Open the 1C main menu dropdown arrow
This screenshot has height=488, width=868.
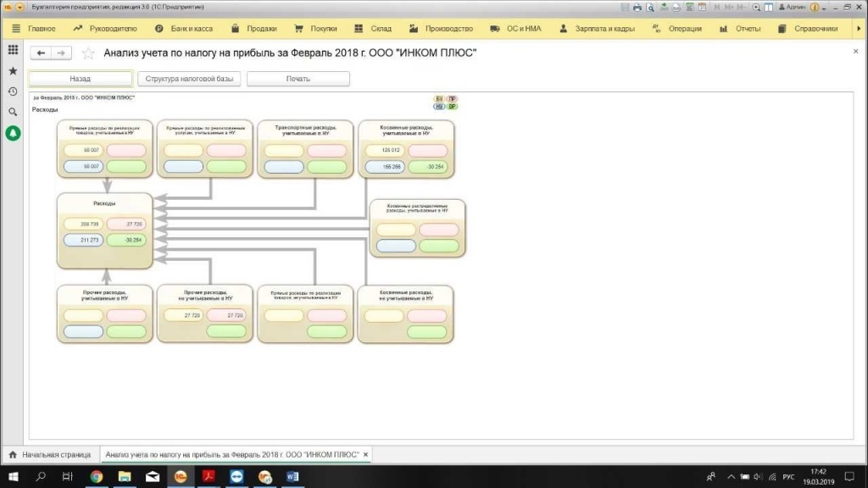point(19,7)
